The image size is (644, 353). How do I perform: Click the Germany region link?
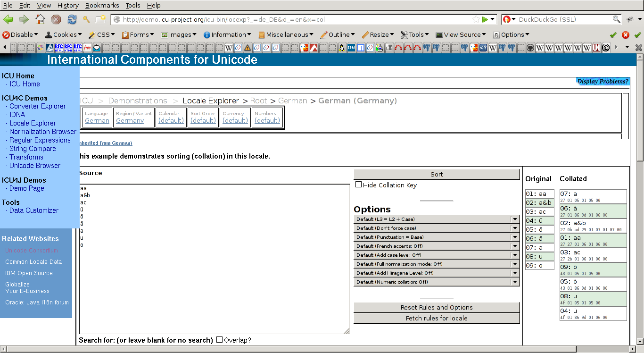pos(130,120)
